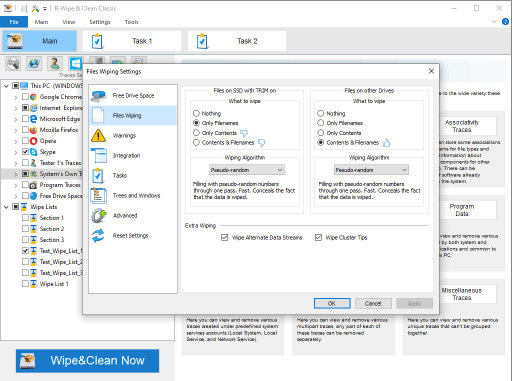The width and height of the screenshot is (512, 381).
Task: Click the Google Chrome icon in tree
Action: (33, 97)
